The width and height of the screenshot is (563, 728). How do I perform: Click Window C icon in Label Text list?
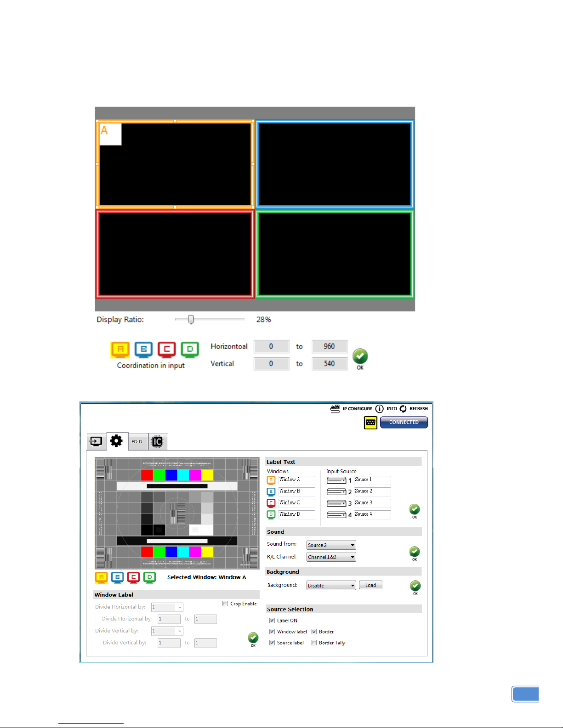(x=271, y=503)
